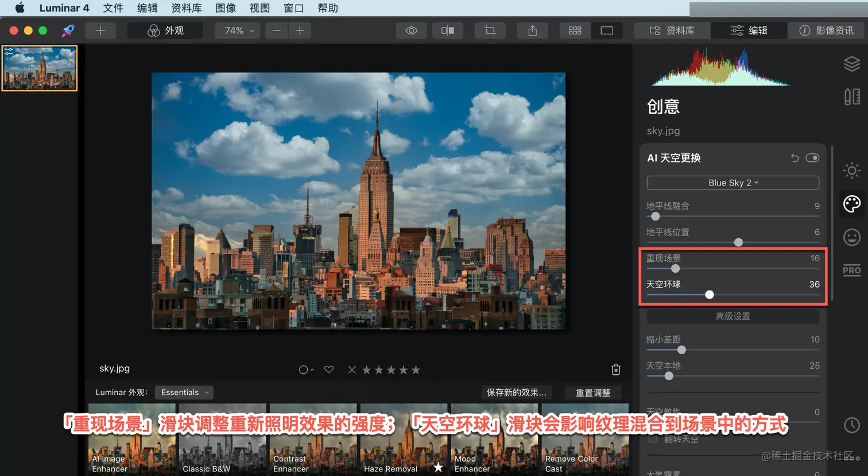Open the 帮助 menu
The height and width of the screenshot is (476, 868).
[x=328, y=8]
